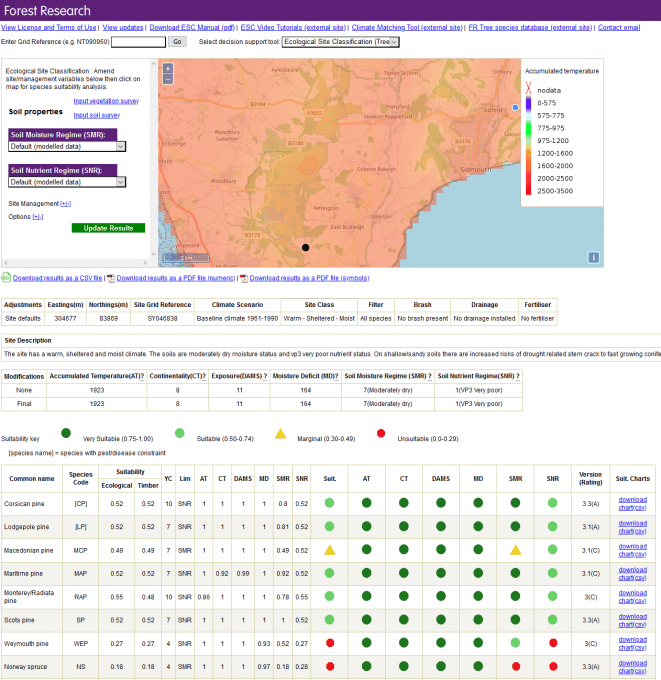Click the black site marker on map
661x680 pixels.
[305, 248]
